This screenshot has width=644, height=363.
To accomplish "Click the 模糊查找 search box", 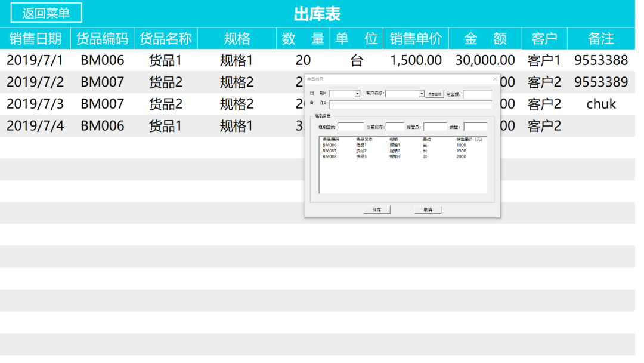I will click(351, 127).
